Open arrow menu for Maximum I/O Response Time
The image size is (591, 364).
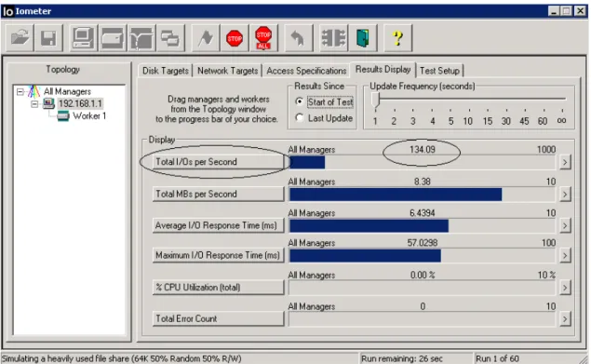(565, 256)
